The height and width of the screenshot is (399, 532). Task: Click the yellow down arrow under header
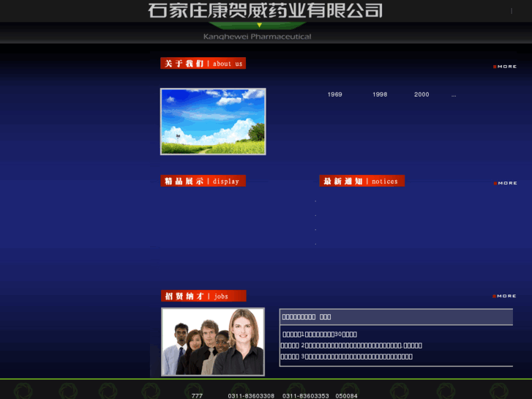coord(259,25)
